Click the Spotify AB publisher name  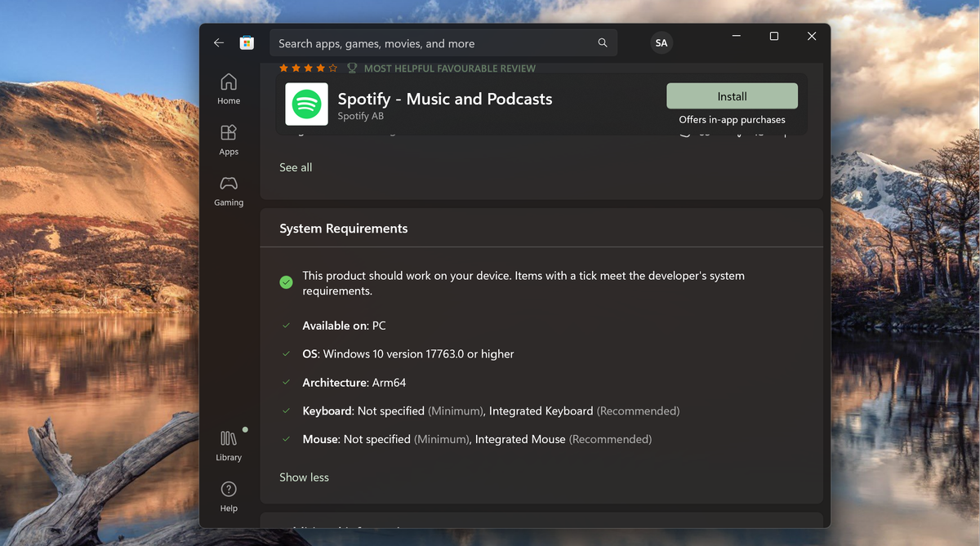pyautogui.click(x=360, y=117)
